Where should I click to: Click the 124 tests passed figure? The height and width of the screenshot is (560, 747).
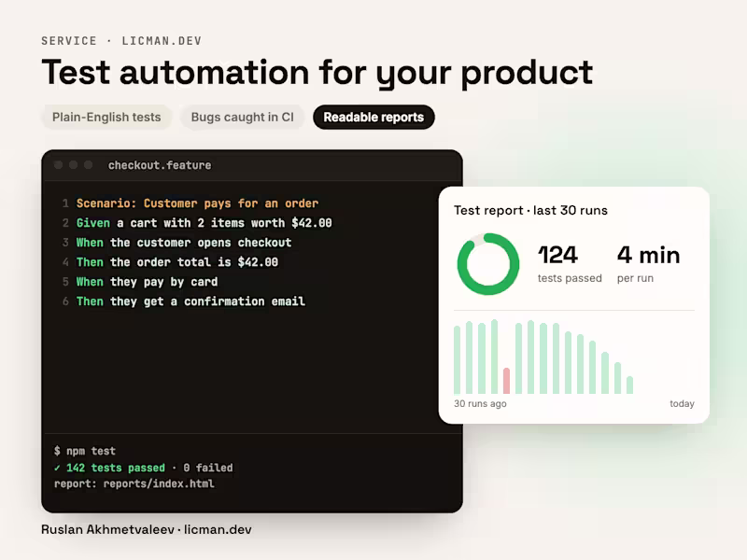point(570,264)
